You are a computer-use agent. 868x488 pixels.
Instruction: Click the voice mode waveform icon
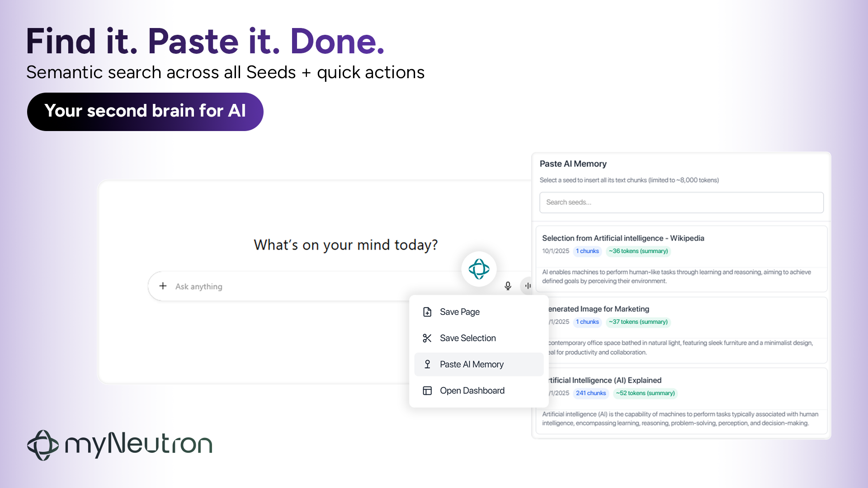pos(527,286)
